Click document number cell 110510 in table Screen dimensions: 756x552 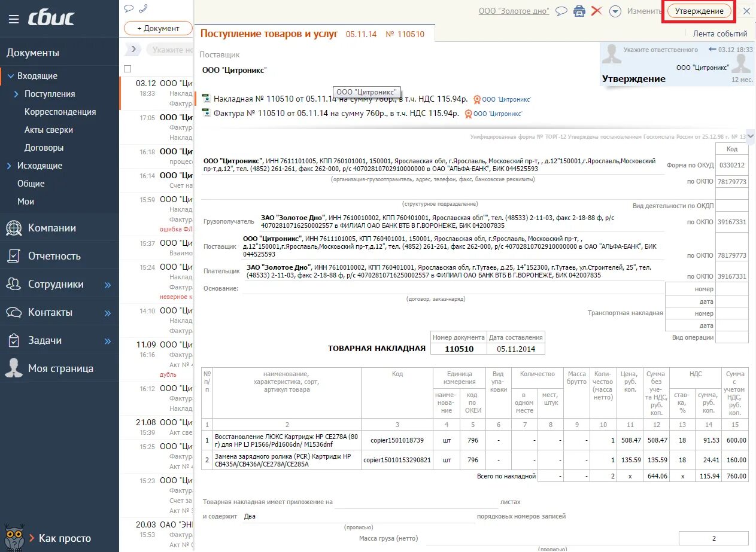[x=459, y=349]
